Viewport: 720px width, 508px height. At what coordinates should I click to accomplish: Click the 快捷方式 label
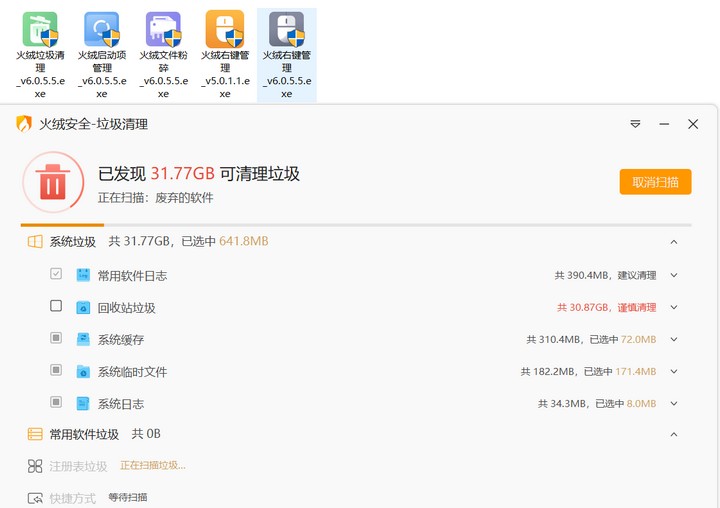tap(73, 498)
